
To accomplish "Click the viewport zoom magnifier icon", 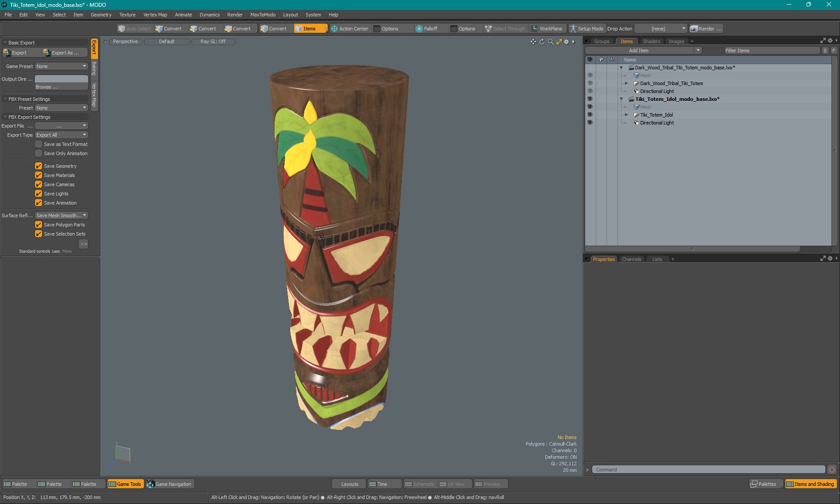I will (551, 42).
